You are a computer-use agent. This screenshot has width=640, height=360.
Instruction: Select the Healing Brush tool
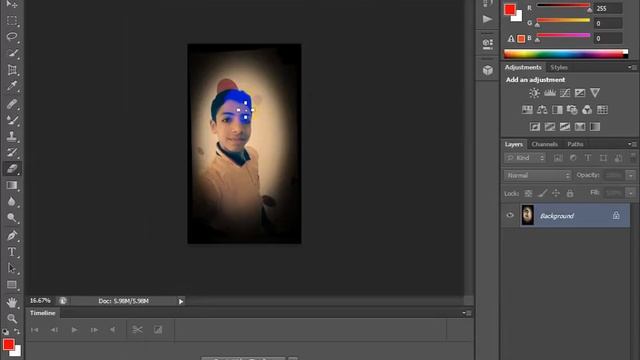pos(12,104)
